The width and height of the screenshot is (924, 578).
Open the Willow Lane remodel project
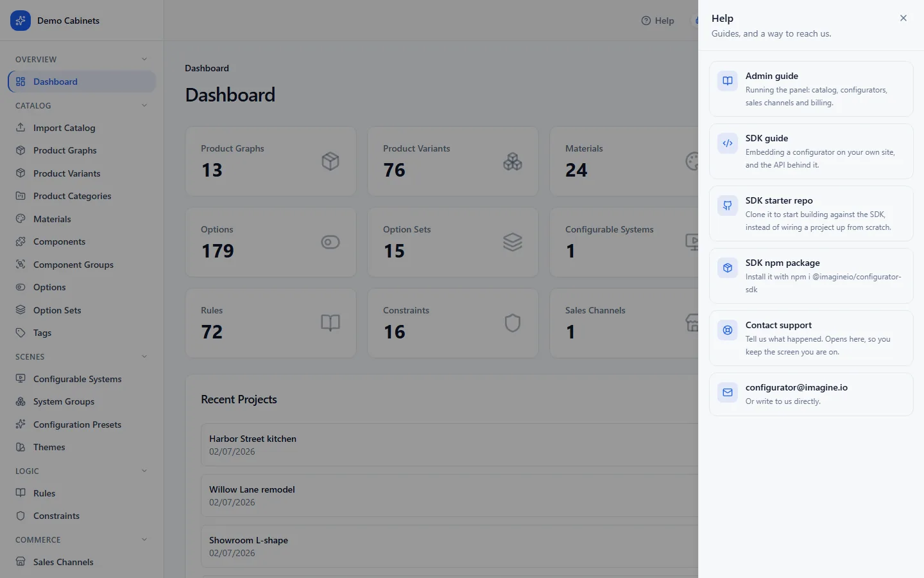(x=449, y=495)
